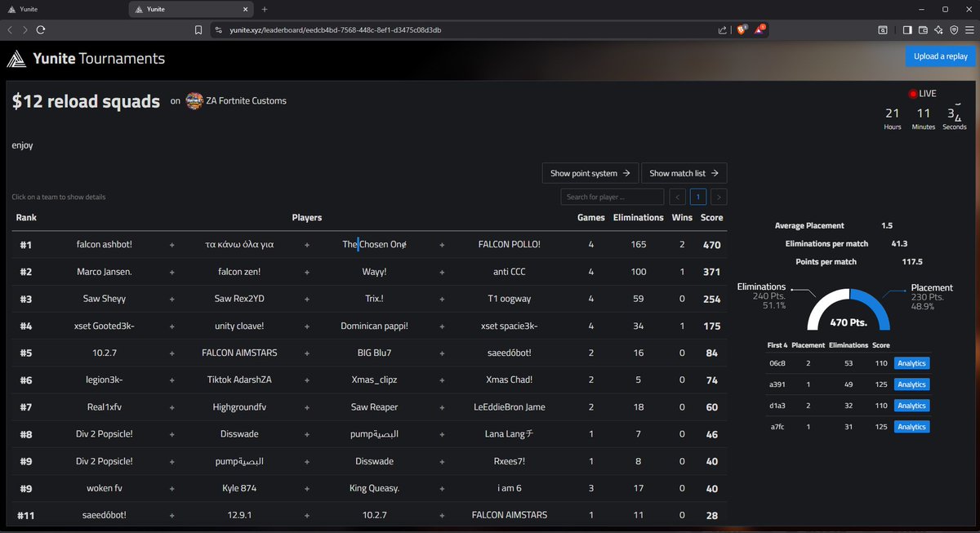Click player The Chosen One
Screen dimensions: 980x533
tap(375, 244)
